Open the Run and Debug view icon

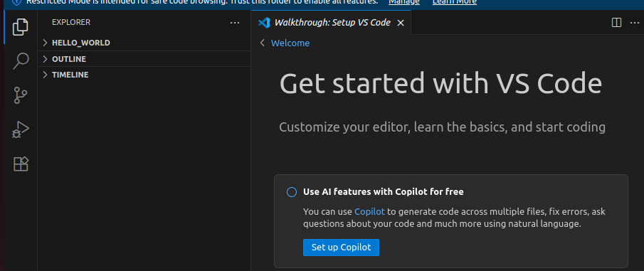[21, 129]
